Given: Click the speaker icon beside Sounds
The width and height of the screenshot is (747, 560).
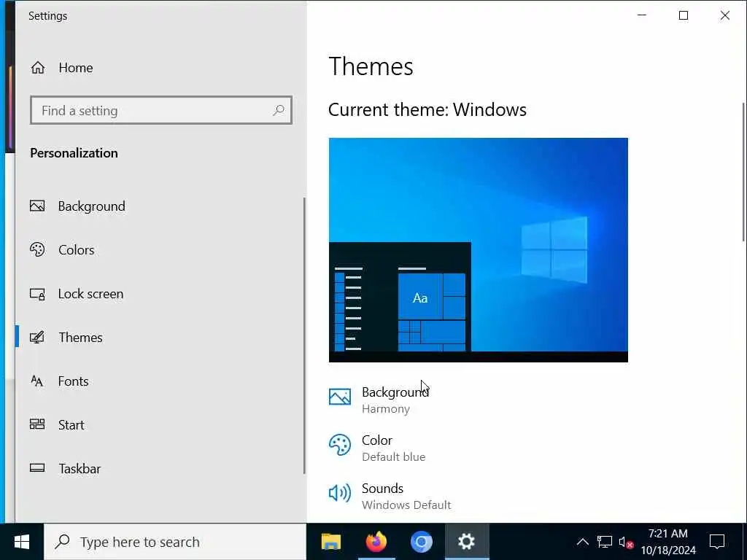Looking at the screenshot, I should pos(340,493).
